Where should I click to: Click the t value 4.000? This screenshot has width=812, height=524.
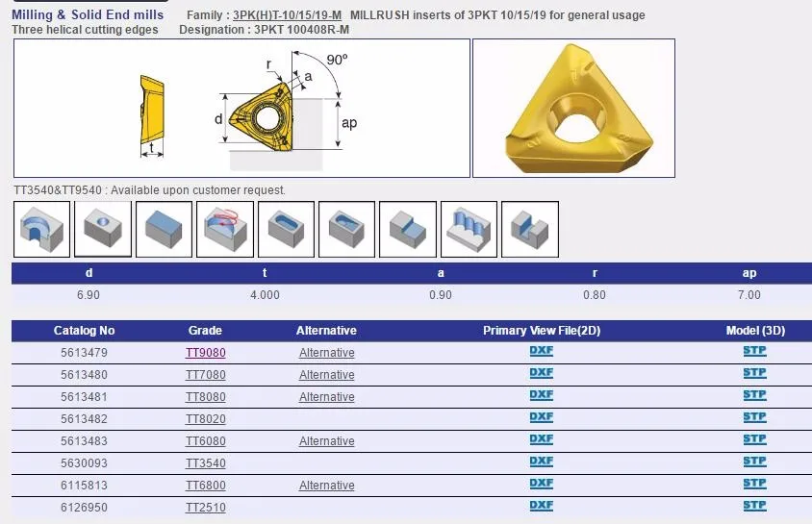pos(265,295)
